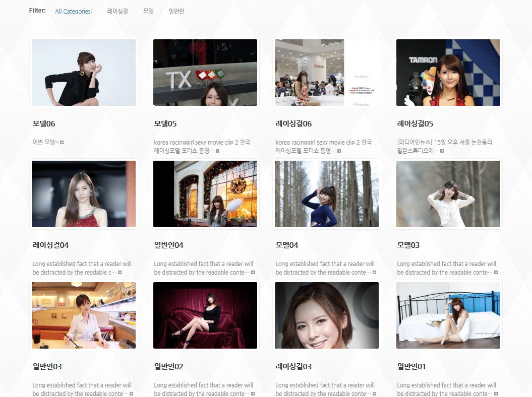Click the more arrow icon under 모델05 description
532x397 pixels.
pos(218,151)
